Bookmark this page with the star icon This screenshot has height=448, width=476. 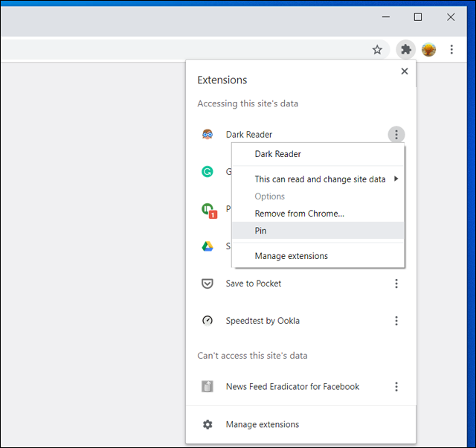click(377, 50)
